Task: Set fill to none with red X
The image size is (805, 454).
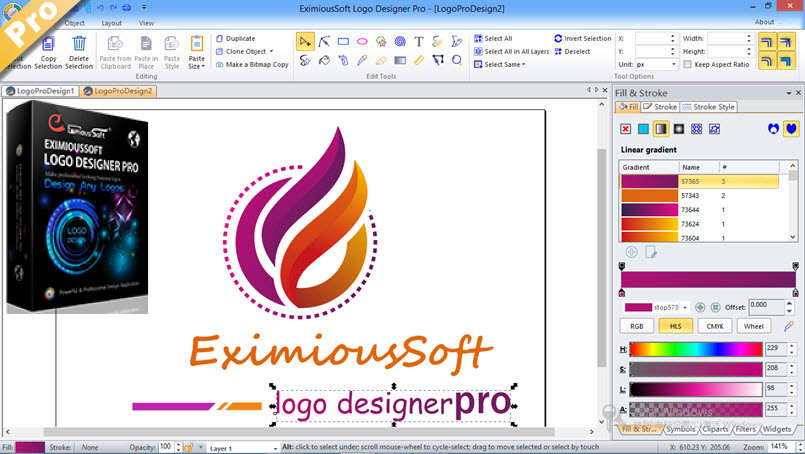Action: point(625,129)
